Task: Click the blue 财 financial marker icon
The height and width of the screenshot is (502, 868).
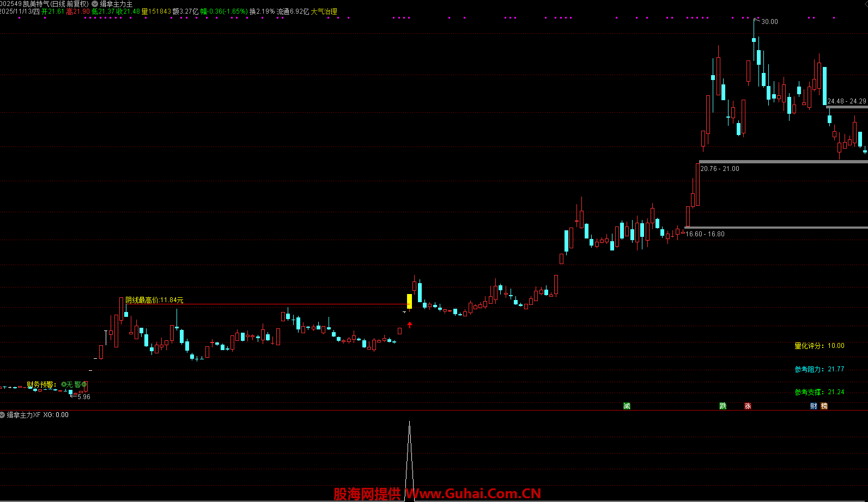Action: [x=814, y=406]
